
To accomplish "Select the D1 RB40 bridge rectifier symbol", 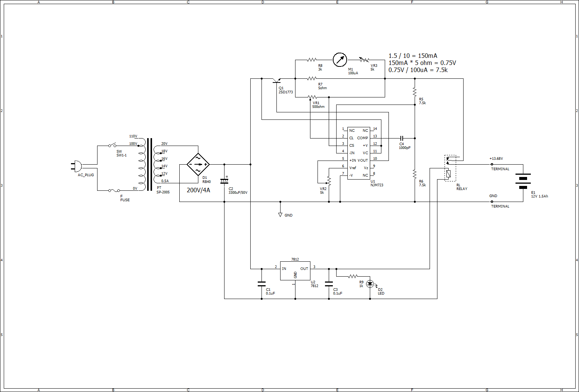I will coord(198,164).
